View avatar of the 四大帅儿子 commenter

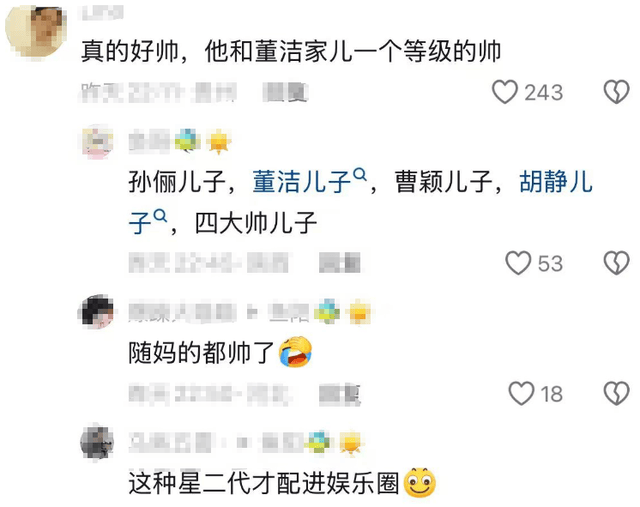click(97, 142)
